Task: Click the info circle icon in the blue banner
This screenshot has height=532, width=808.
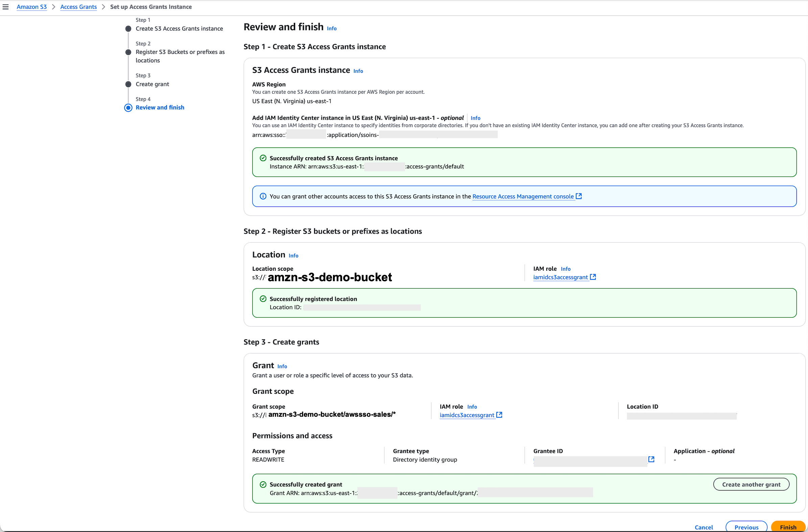Action: [263, 196]
